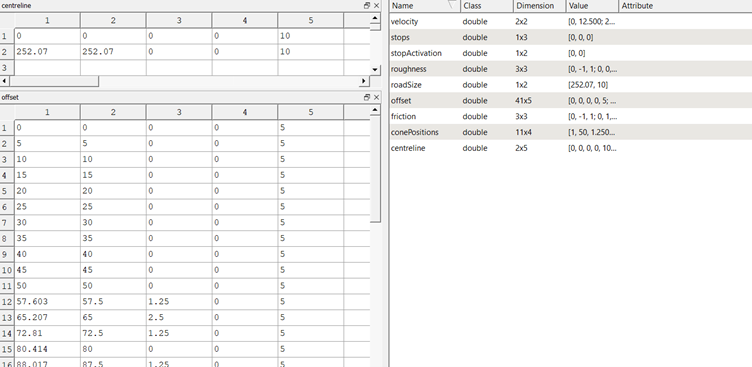This screenshot has width=752, height=367.
Task: Select offset cell containing 57.603
Action: (x=47, y=302)
